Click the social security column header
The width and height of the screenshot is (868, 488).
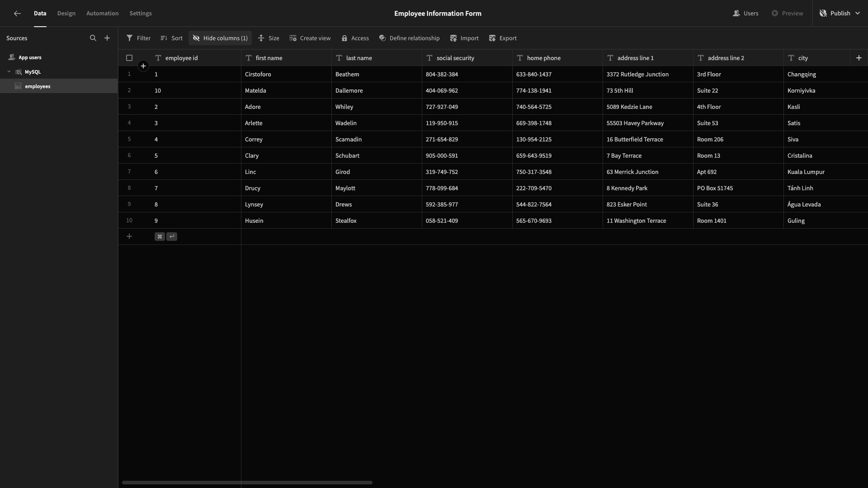click(x=467, y=58)
